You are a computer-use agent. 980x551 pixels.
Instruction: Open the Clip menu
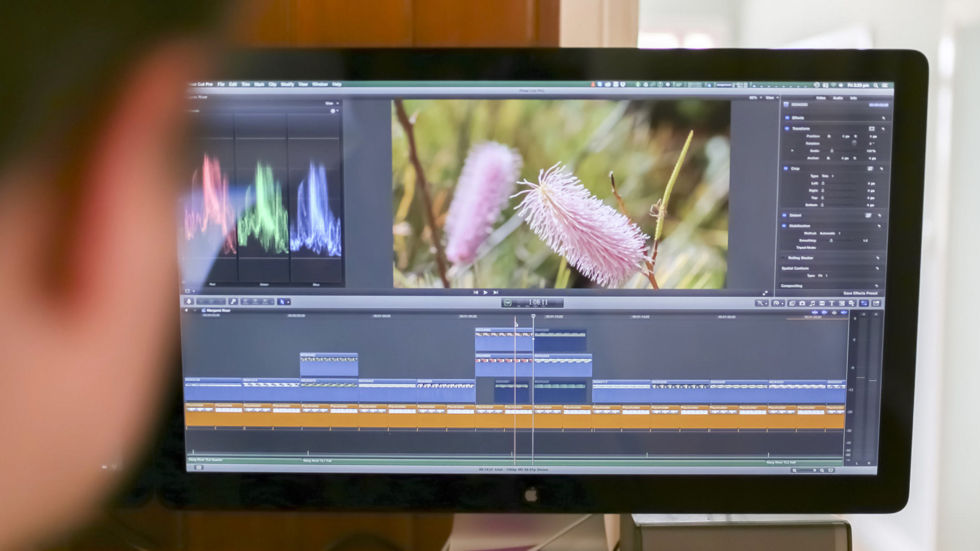click(x=272, y=84)
